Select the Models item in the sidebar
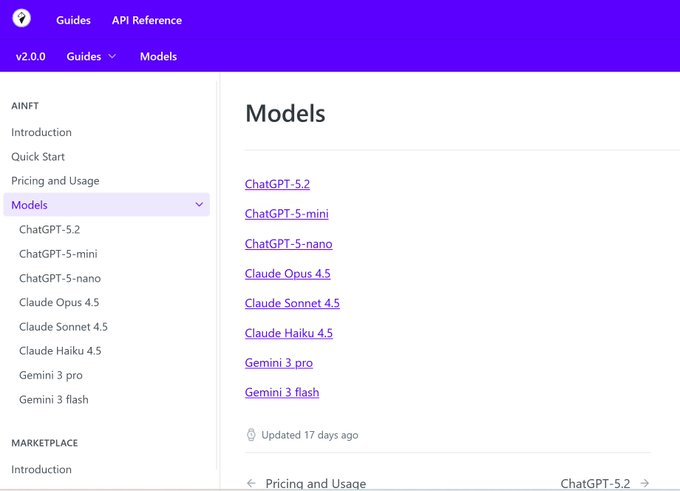The image size is (680, 491). click(106, 205)
